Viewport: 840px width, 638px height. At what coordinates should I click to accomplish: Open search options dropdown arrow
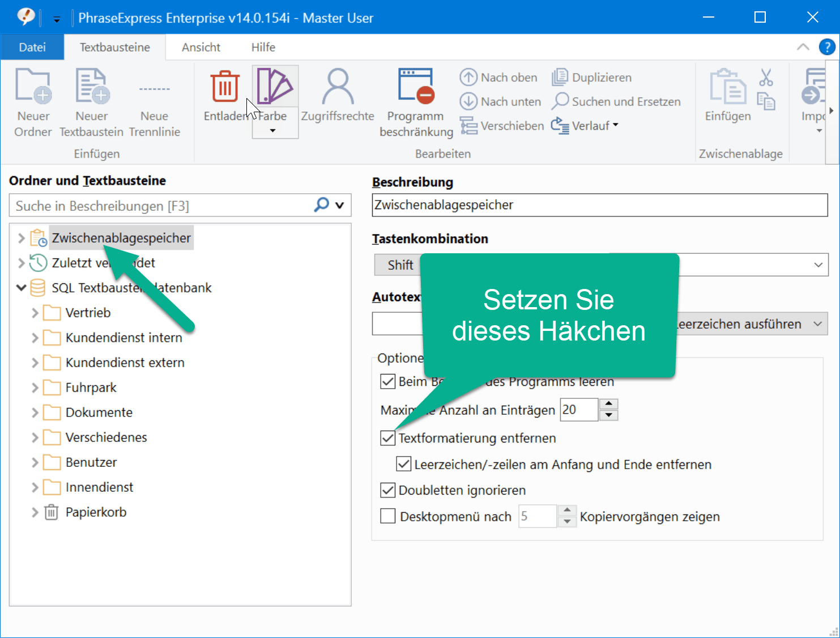pyautogui.click(x=340, y=205)
